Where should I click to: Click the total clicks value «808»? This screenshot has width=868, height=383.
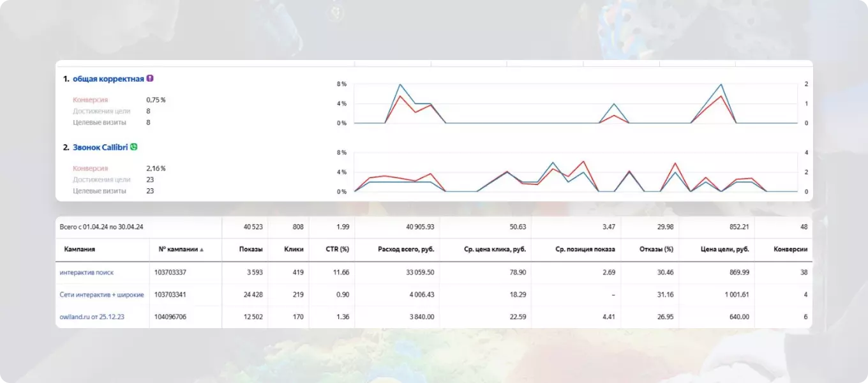click(x=297, y=227)
